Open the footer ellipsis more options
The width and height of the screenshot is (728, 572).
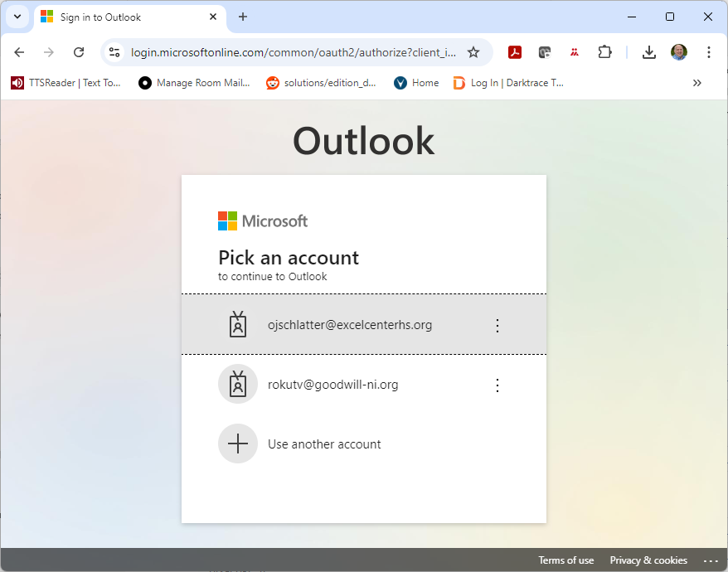pyautogui.click(x=711, y=560)
